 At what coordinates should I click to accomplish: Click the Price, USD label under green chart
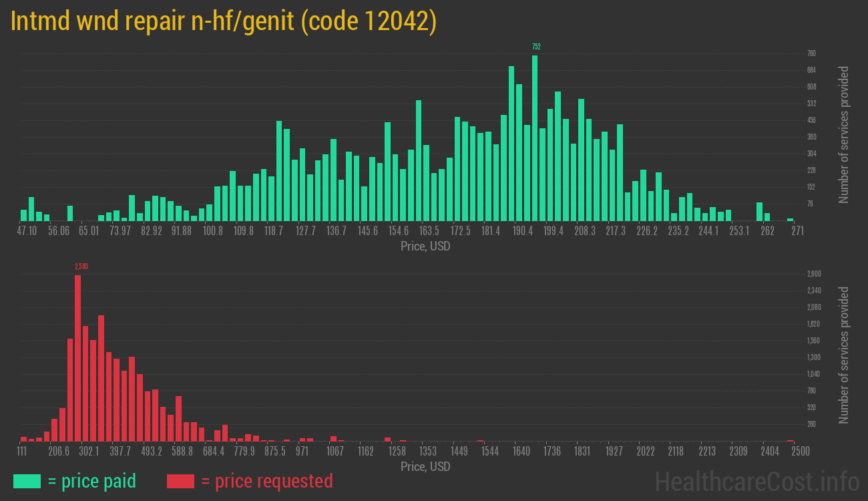[425, 246]
